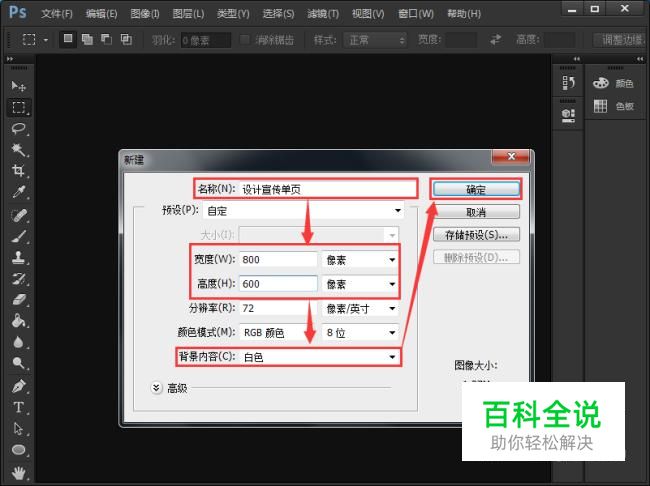Select the Eyedropper tool
Image resolution: width=650 pixels, height=486 pixels.
18,192
